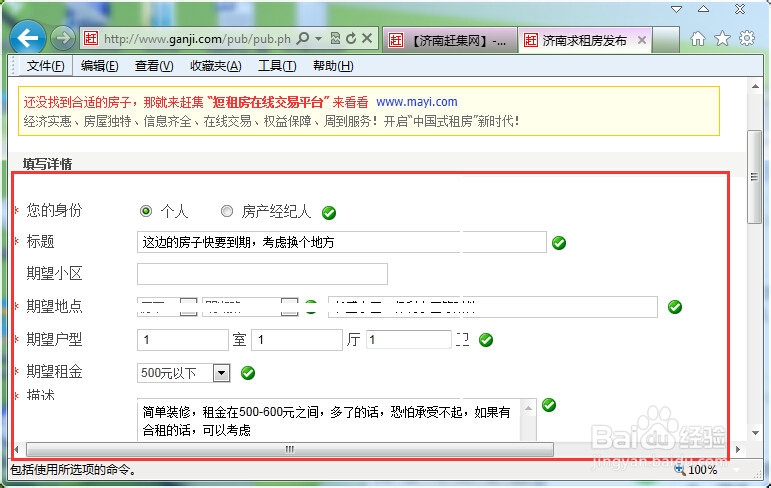Screen dimensions: 771x488
Task: Click into the 标题 text field
Action: pyautogui.click(x=342, y=242)
